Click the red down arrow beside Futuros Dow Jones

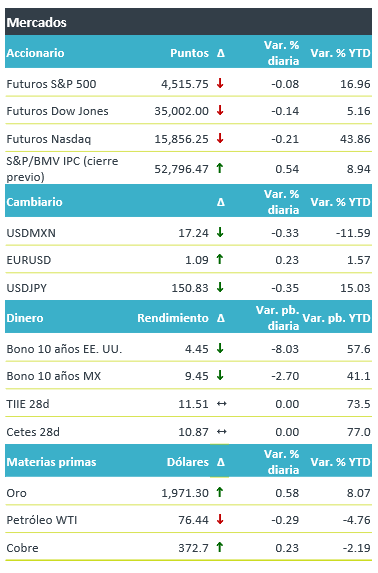tap(220, 110)
